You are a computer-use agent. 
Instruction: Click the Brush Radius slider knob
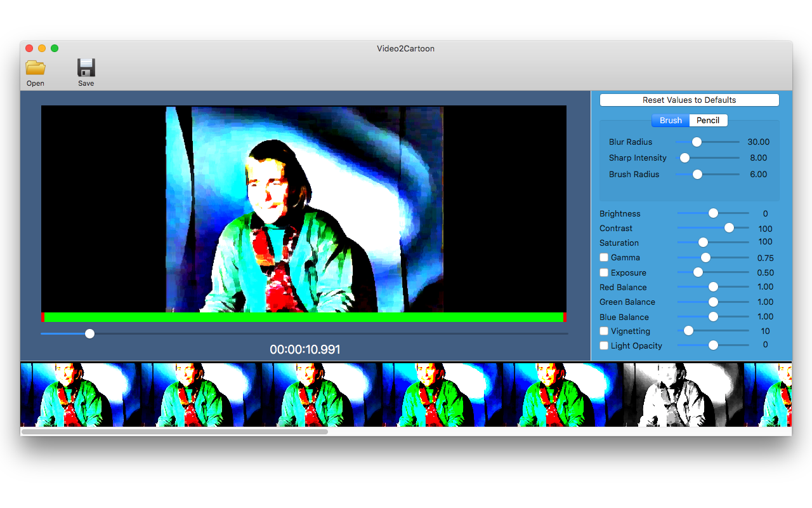[697, 174]
